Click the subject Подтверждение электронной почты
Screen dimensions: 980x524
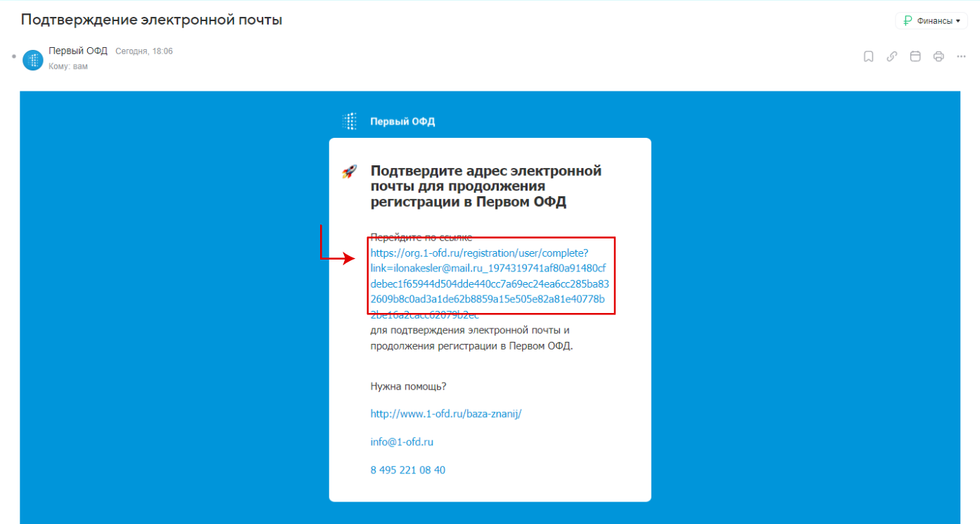152,20
